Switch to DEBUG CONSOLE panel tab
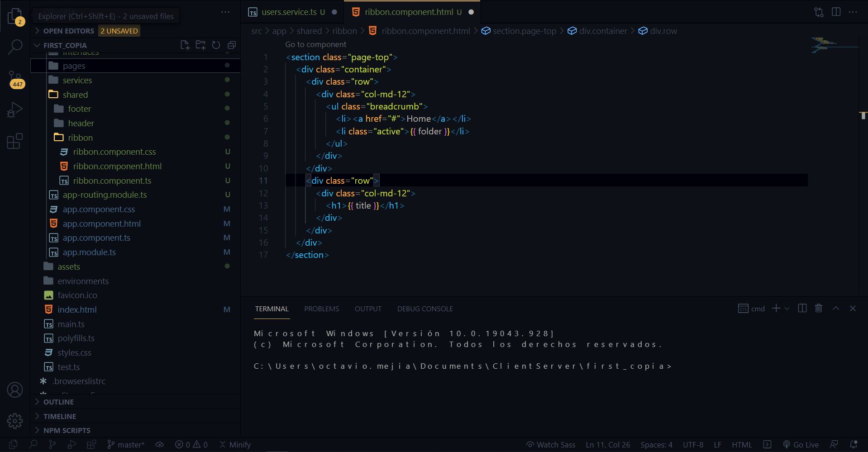868x452 pixels. click(425, 309)
